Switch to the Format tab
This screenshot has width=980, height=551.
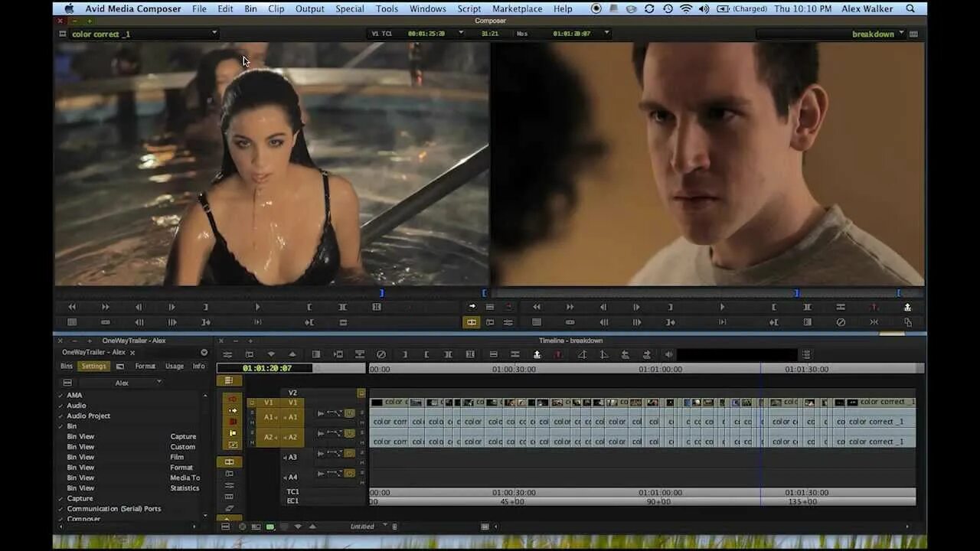(x=145, y=366)
